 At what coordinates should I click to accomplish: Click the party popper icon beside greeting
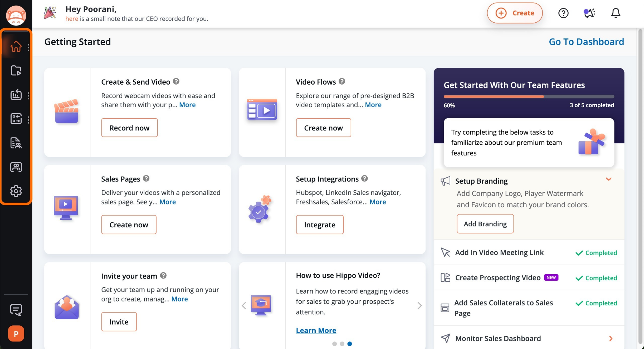(50, 13)
